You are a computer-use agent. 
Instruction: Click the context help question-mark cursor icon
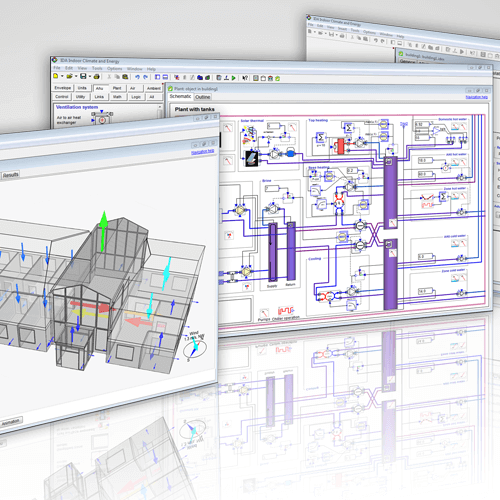click(x=245, y=78)
